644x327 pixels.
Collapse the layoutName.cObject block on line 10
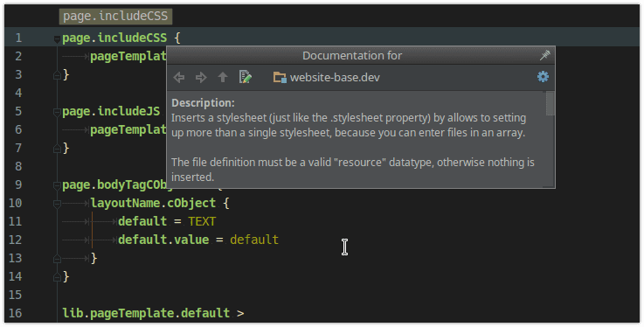pyautogui.click(x=57, y=204)
